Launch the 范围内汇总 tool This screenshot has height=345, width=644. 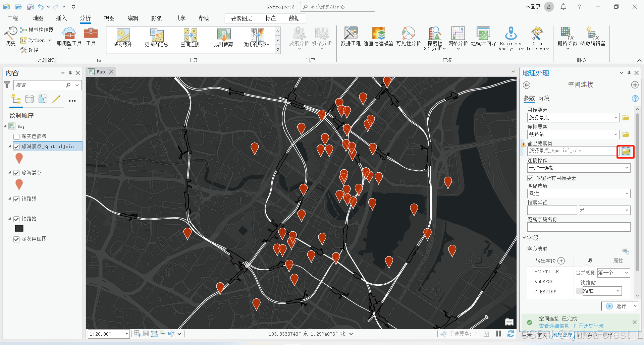[156, 38]
